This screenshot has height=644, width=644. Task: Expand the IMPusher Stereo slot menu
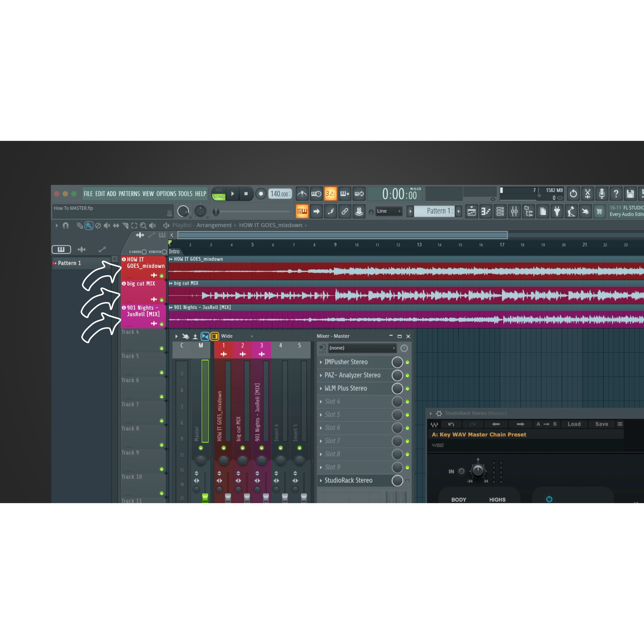[321, 362]
